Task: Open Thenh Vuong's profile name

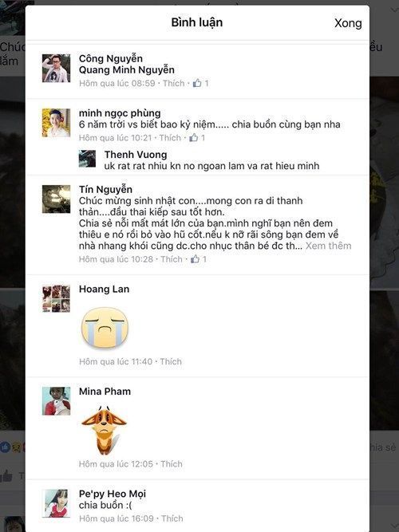Action: [136, 155]
